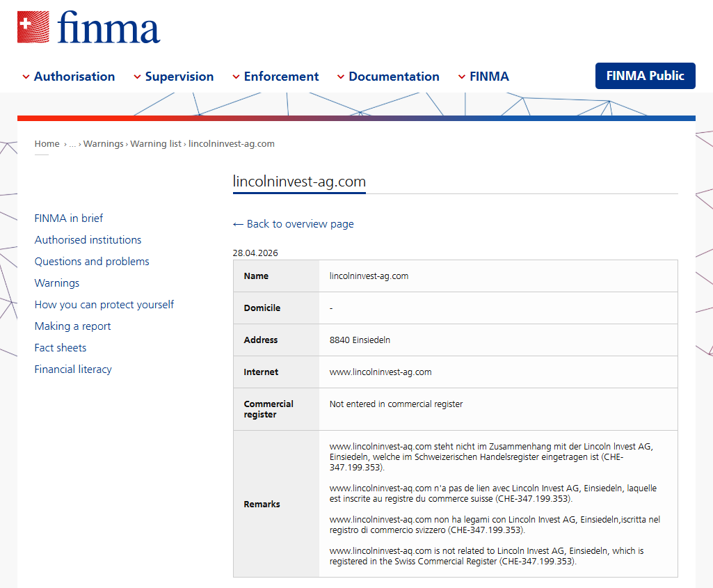Screen dimensions: 713x588
Task: Open Warnings in sidebar
Action: pos(57,283)
